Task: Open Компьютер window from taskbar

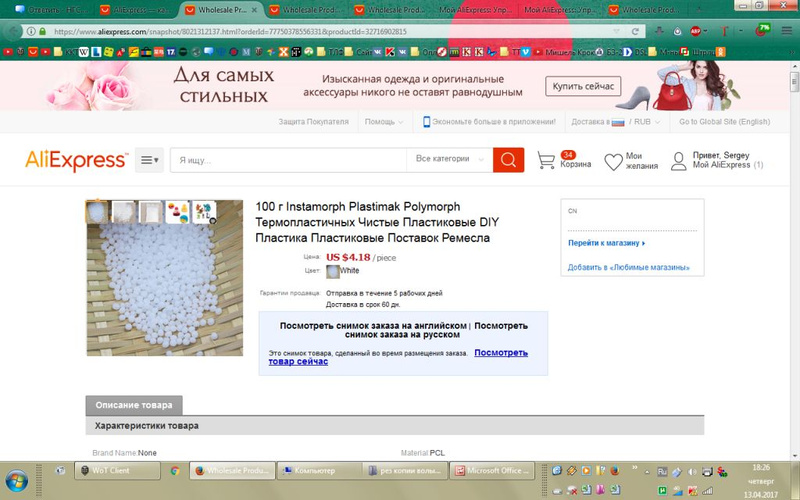Action: click(x=319, y=470)
